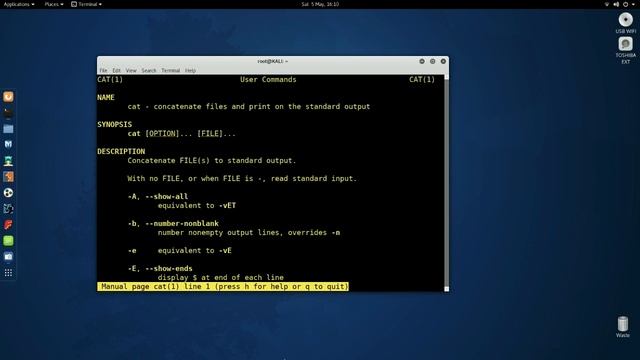Click the root@KALI window title bar
This screenshot has height=360, width=640.
point(273,61)
